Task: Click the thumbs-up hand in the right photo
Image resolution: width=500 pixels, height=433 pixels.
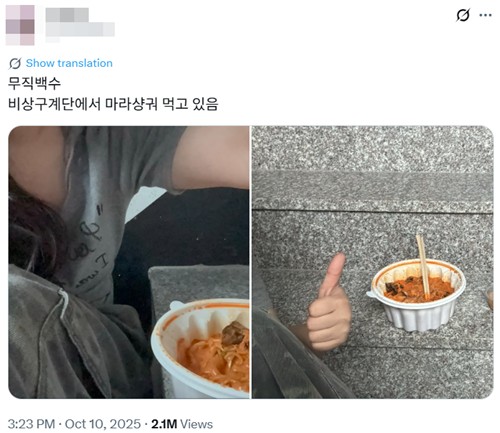Action: (329, 302)
